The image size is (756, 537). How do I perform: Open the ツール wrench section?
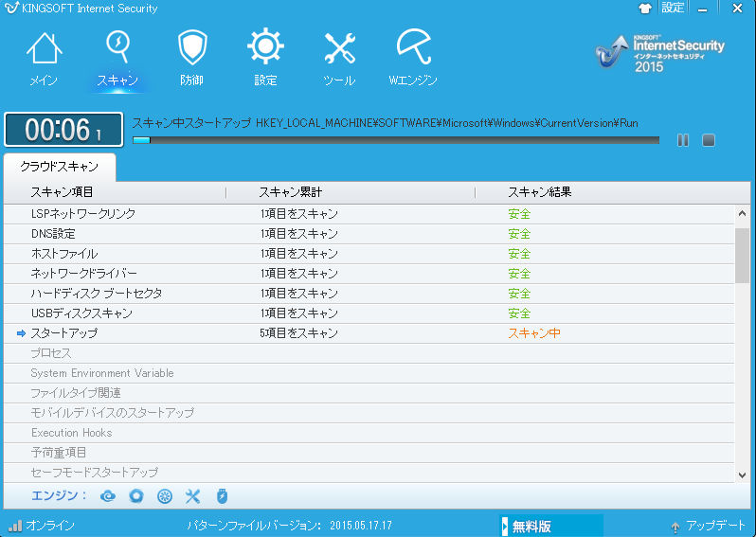tap(339, 58)
